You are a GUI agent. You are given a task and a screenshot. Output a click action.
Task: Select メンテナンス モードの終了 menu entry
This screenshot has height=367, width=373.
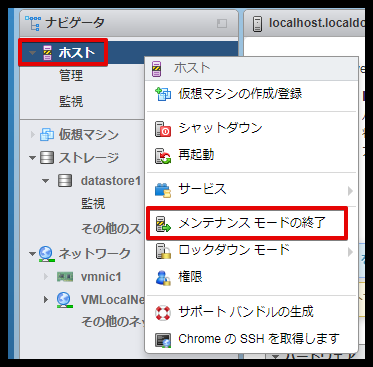pos(252,224)
